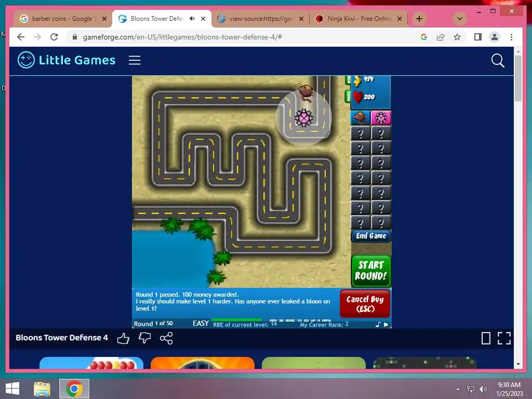Open the Little Games hamburger menu
This screenshot has height=399, width=532.
pos(135,60)
